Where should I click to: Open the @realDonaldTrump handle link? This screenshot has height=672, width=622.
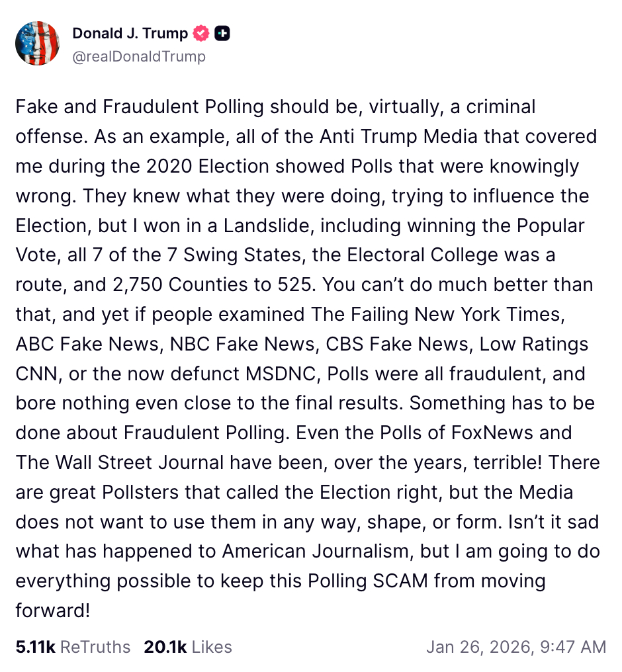[x=139, y=56]
